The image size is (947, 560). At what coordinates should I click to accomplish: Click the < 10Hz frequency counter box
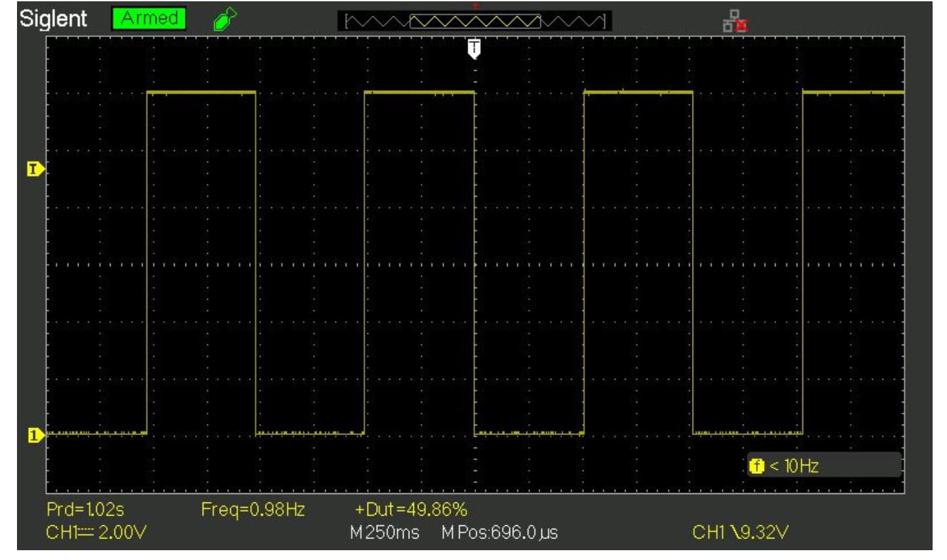pos(824,466)
